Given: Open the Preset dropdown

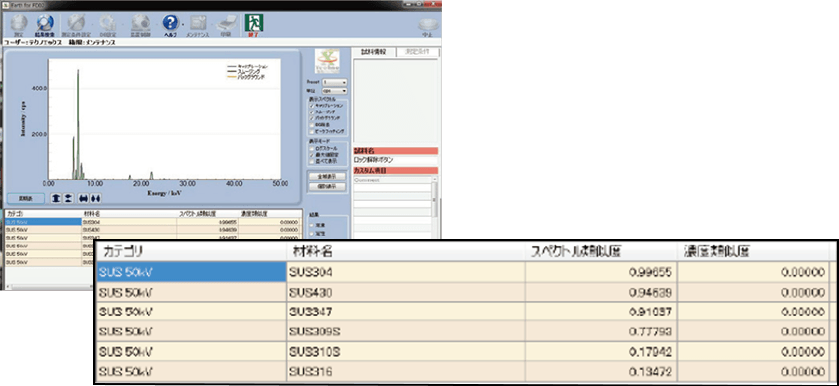Looking at the screenshot, I should [334, 82].
